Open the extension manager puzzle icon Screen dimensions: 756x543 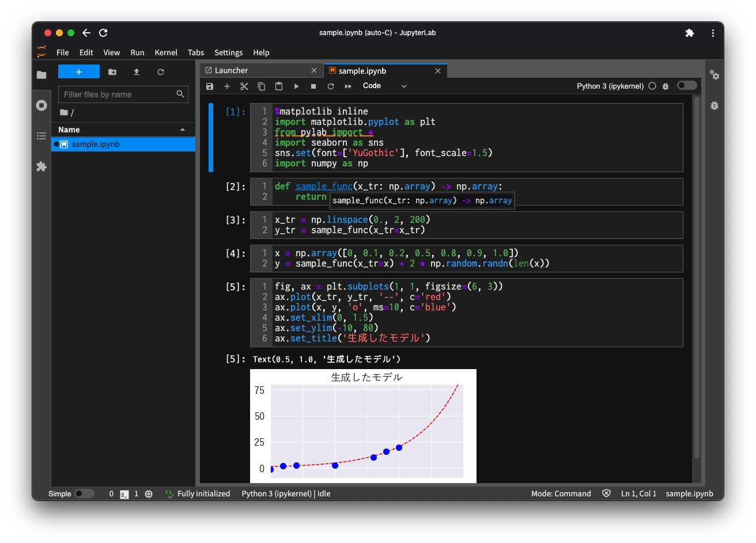pos(41,166)
